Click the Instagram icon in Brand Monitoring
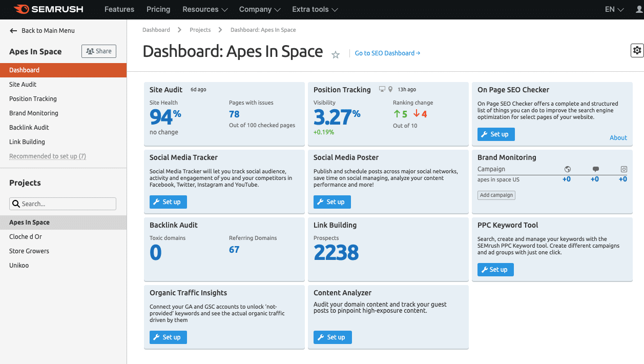 pos(624,169)
